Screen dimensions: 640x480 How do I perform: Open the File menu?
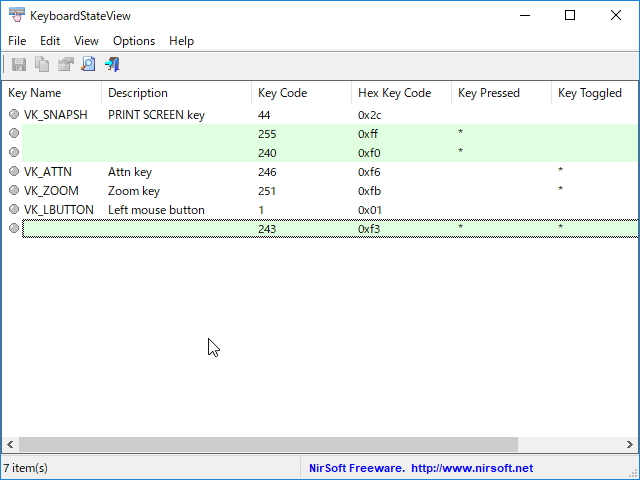(x=17, y=41)
